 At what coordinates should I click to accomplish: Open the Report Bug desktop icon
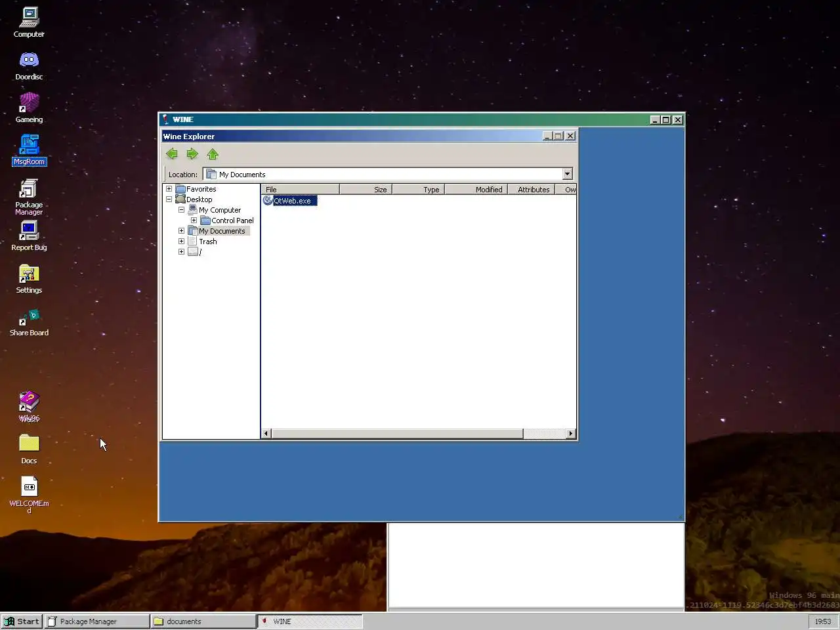[29, 236]
